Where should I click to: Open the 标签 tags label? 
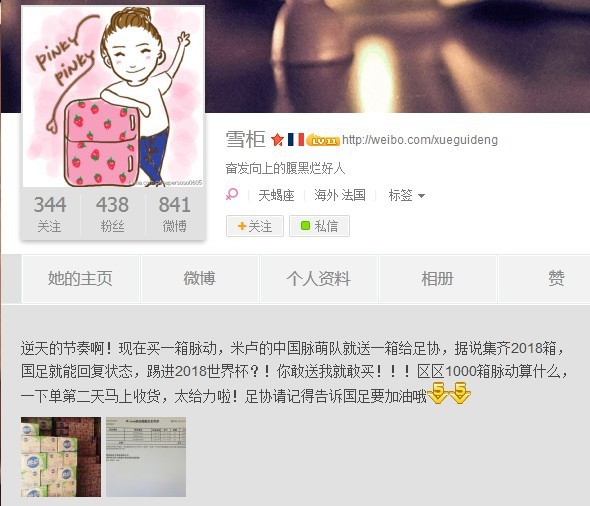400,195
